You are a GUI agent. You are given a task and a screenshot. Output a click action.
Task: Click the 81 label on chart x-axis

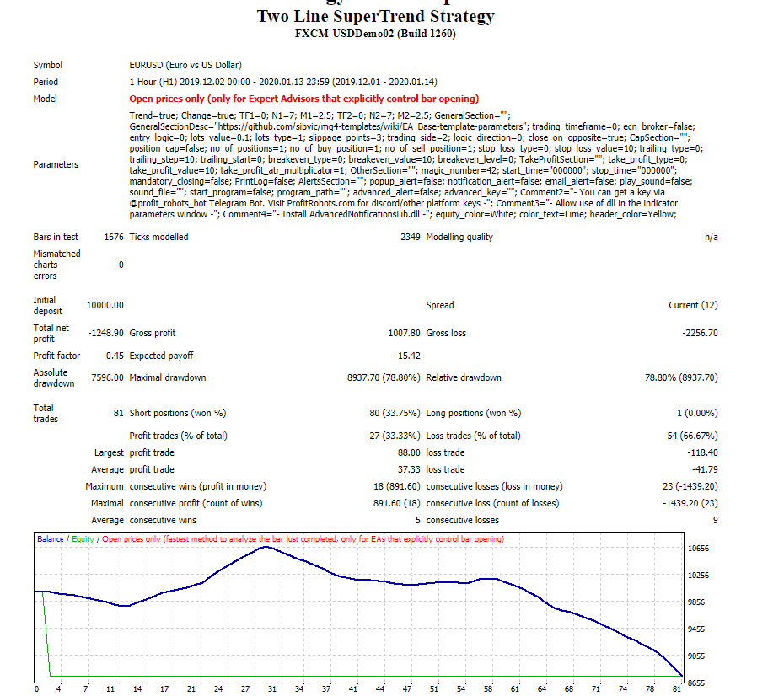click(676, 689)
